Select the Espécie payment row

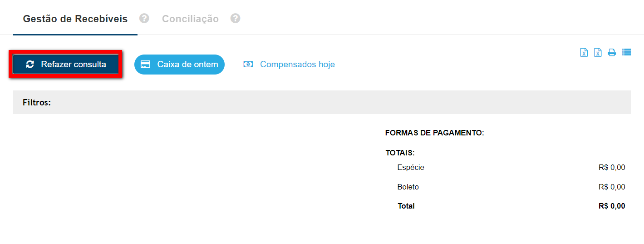tap(411, 168)
